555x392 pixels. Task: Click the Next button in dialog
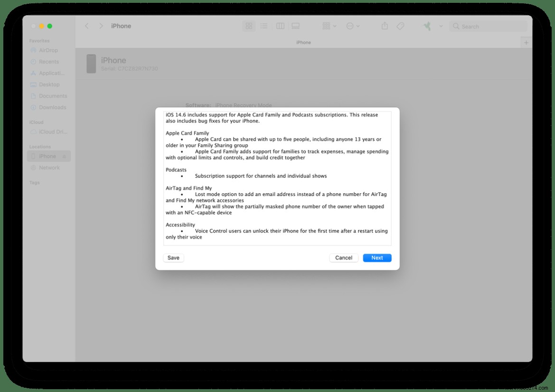click(377, 258)
